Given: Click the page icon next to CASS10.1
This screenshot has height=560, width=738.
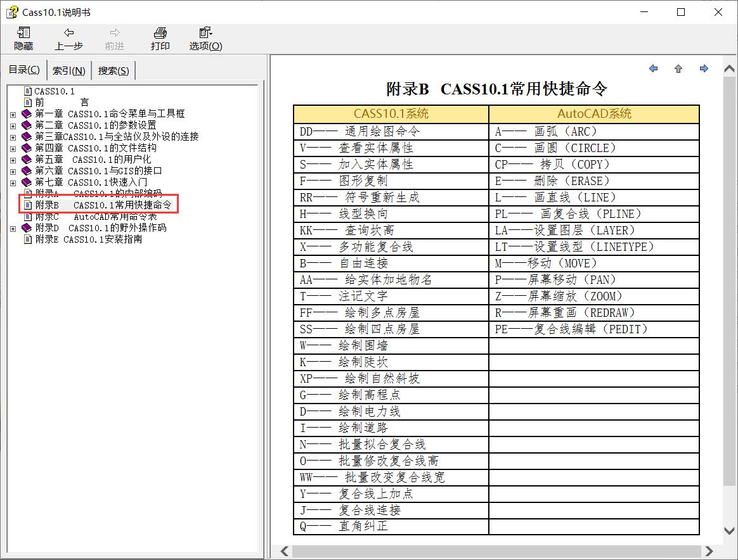Looking at the screenshot, I should point(29,91).
